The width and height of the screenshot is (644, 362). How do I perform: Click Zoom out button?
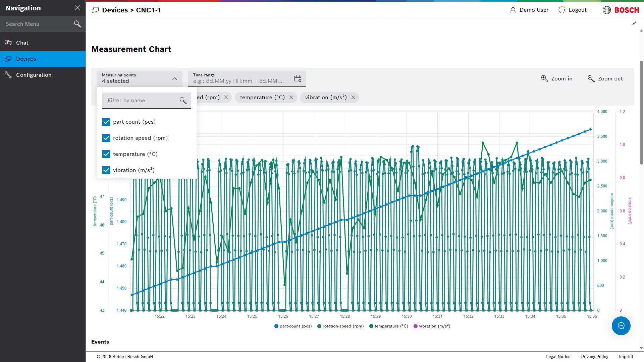pos(605,78)
